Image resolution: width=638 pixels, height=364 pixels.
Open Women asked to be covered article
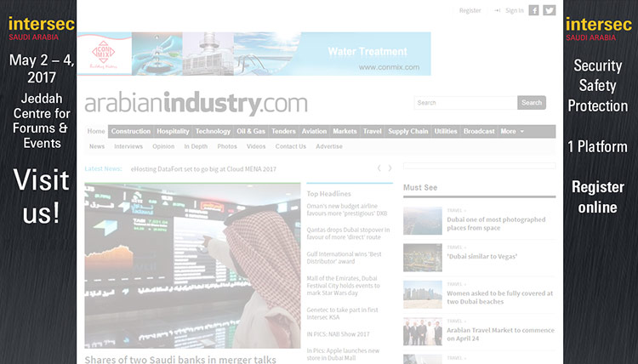pos(499,298)
